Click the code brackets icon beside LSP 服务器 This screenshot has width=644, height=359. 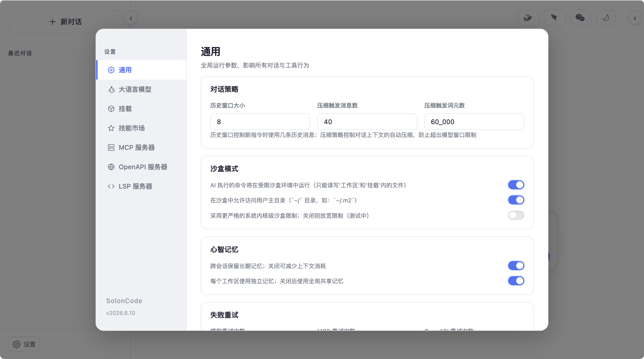point(111,186)
